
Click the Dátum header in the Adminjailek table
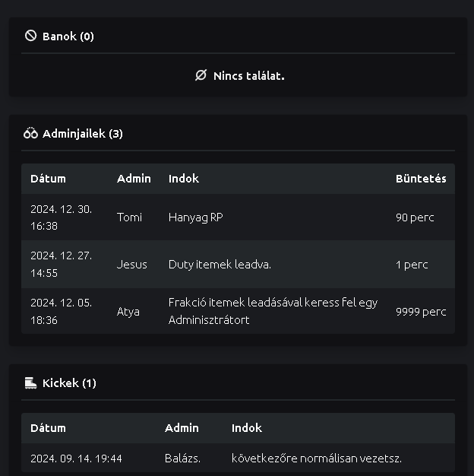[48, 179]
